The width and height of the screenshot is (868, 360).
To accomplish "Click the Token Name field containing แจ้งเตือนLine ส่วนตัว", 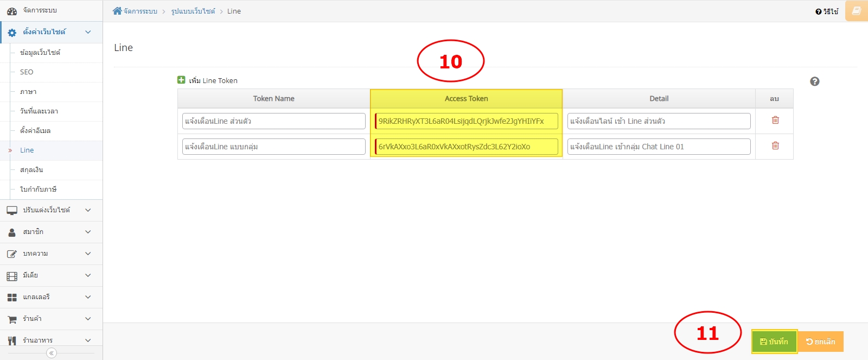I will coord(274,121).
